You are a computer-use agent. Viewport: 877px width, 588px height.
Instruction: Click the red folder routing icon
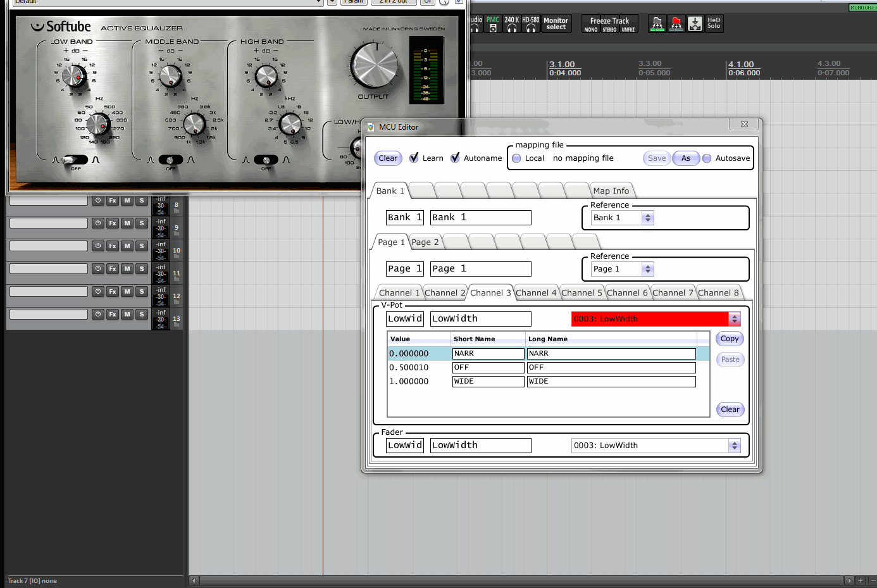tap(676, 24)
